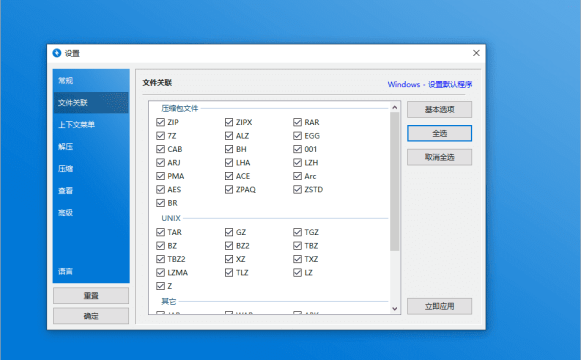This screenshot has width=581, height=360.
Task: Toggle the ZSTD checkbox
Action: pyautogui.click(x=298, y=190)
